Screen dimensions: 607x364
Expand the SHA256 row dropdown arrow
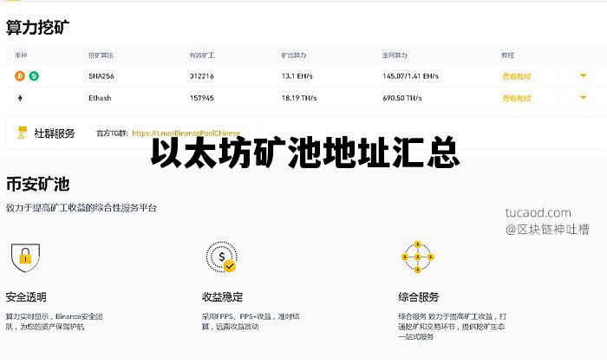(583, 75)
